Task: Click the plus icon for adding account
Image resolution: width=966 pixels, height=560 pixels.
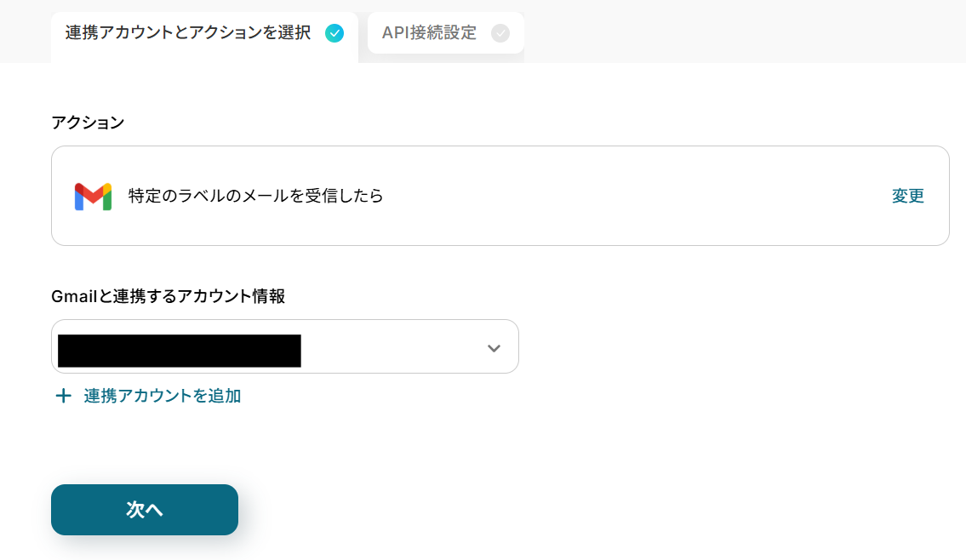Action: (x=64, y=396)
